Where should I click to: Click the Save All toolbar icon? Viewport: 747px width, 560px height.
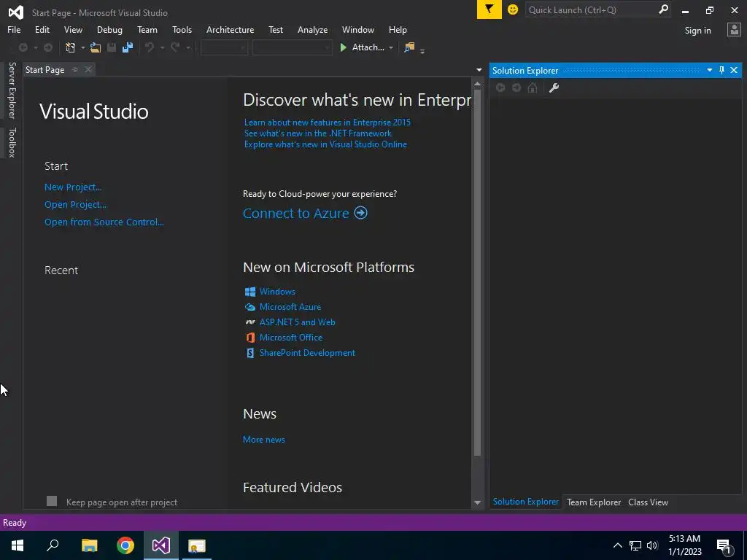128,47
